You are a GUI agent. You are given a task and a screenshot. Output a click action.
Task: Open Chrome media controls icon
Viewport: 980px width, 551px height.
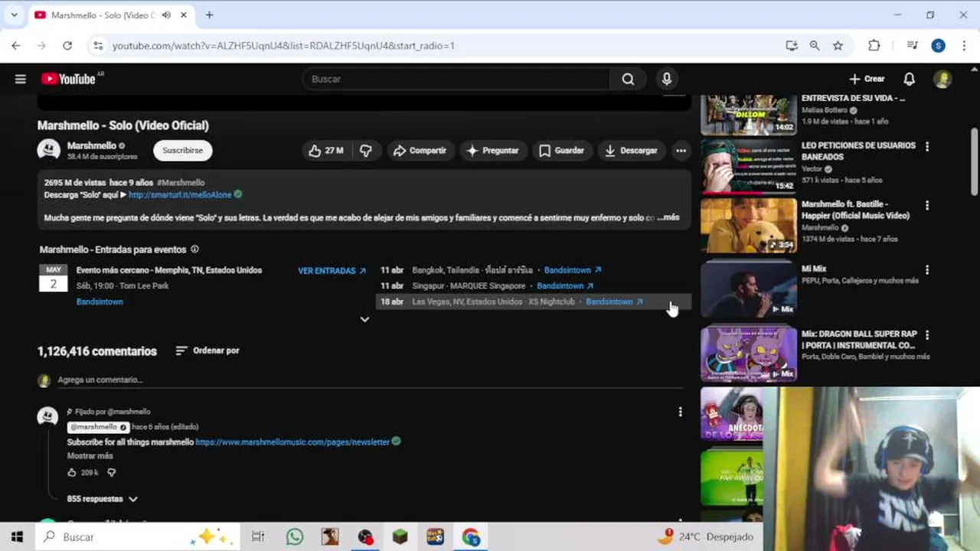(x=912, y=46)
